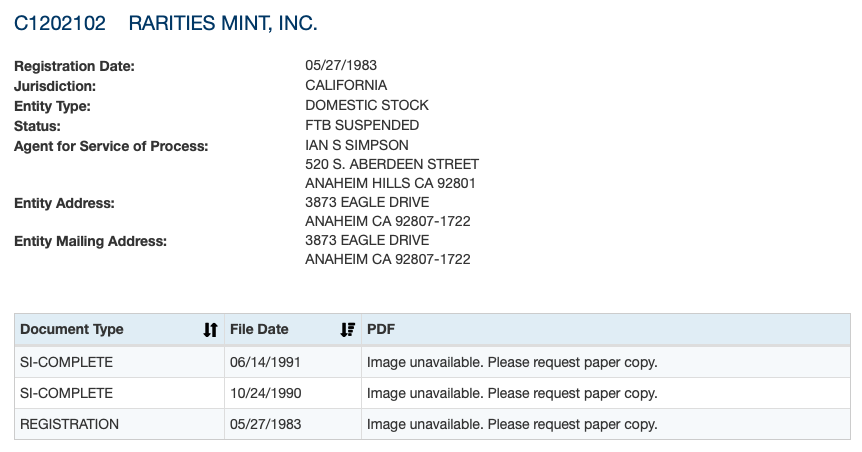The image size is (862, 452).
Task: Click the Document Type sort arrows icon
Action: click(210, 330)
